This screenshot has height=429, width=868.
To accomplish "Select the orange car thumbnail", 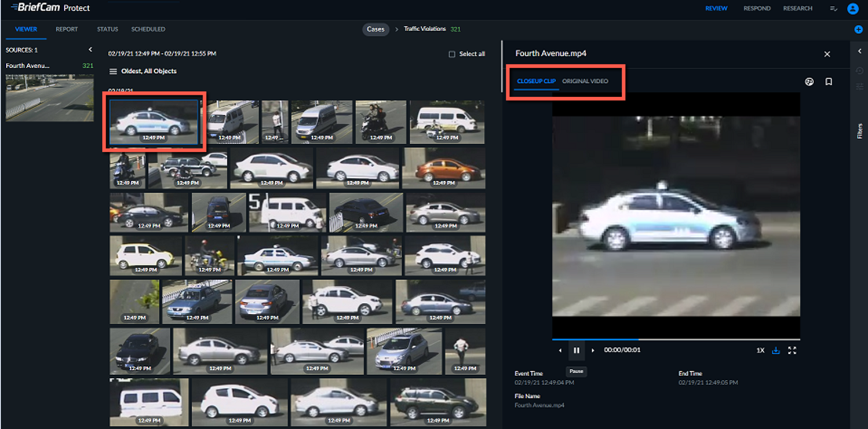I will pyautogui.click(x=443, y=168).
